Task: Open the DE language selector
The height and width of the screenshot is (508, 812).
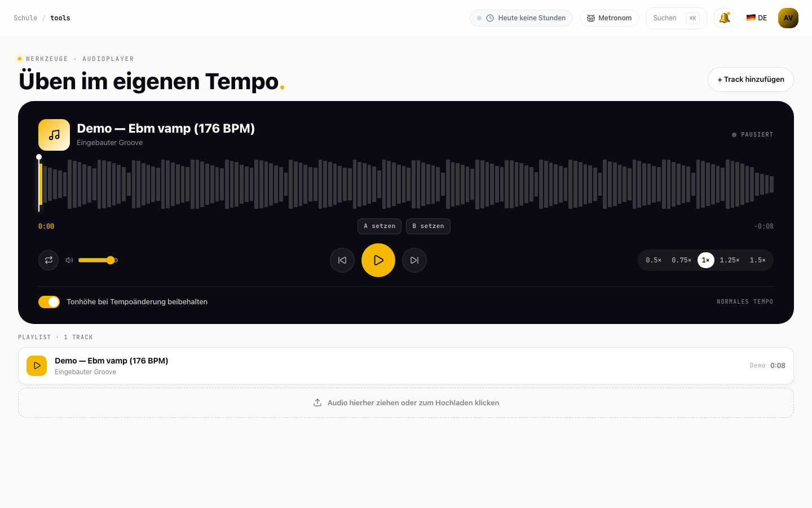Action: pos(756,18)
